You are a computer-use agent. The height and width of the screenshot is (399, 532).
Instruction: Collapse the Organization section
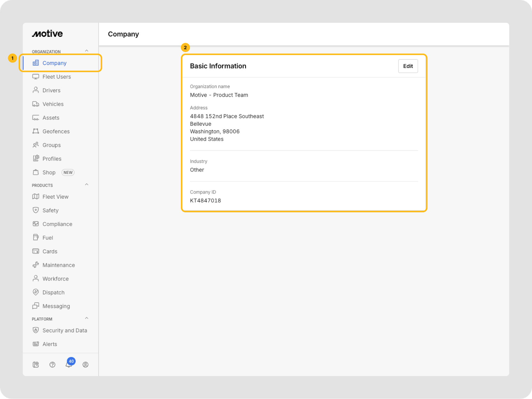[86, 51]
